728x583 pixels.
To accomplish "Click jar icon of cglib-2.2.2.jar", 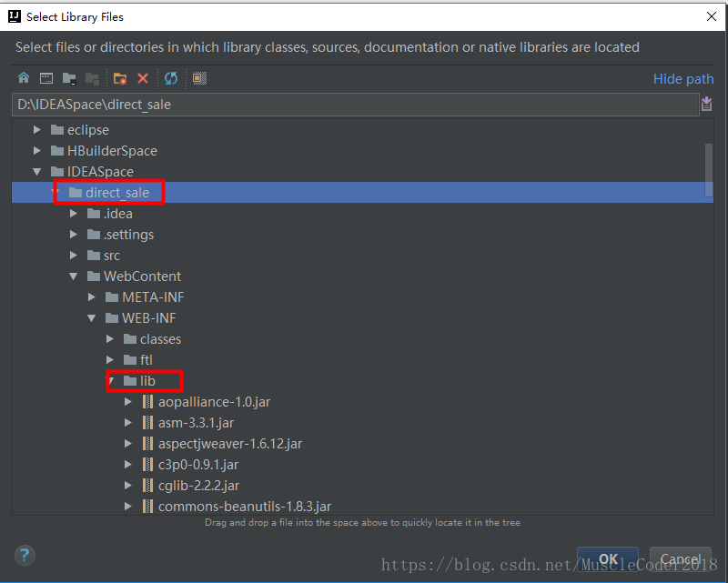I will point(147,485).
